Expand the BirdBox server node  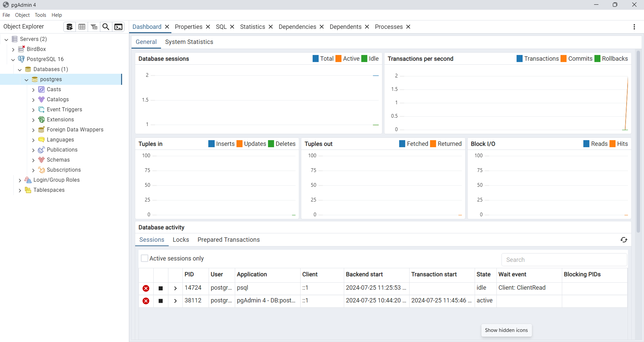point(13,49)
